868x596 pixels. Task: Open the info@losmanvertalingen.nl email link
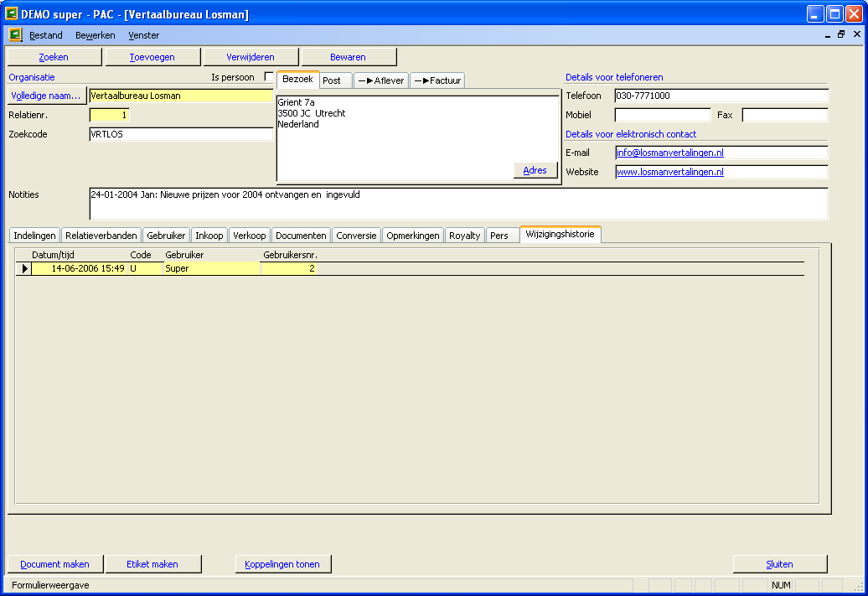[669, 153]
